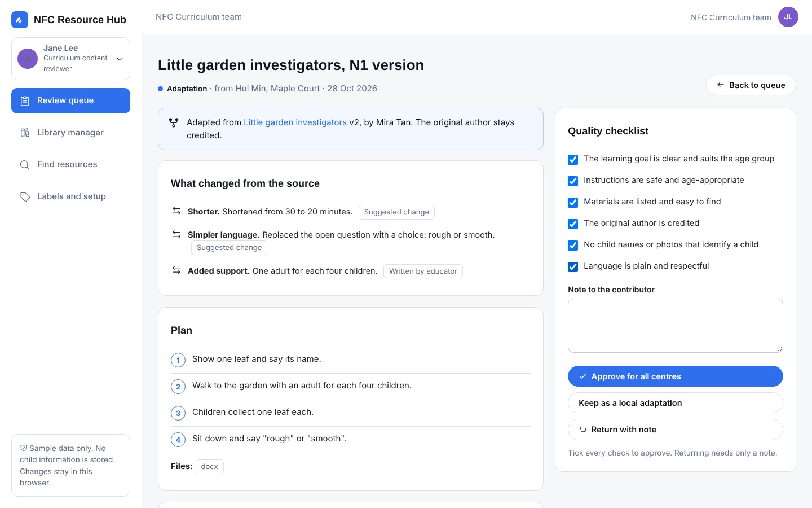
Task: Click the NFC Resource Hub logo icon
Action: tap(20, 20)
